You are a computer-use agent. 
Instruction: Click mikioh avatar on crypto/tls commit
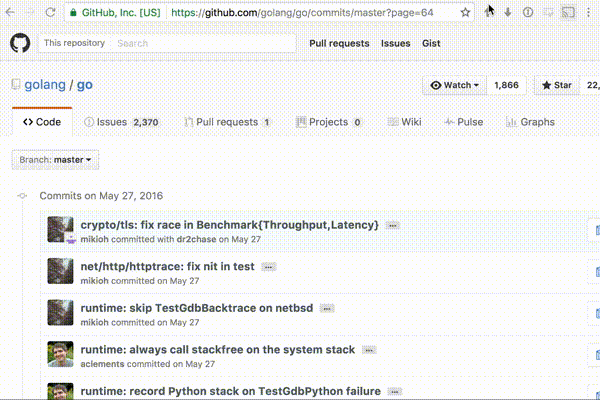(x=60, y=229)
